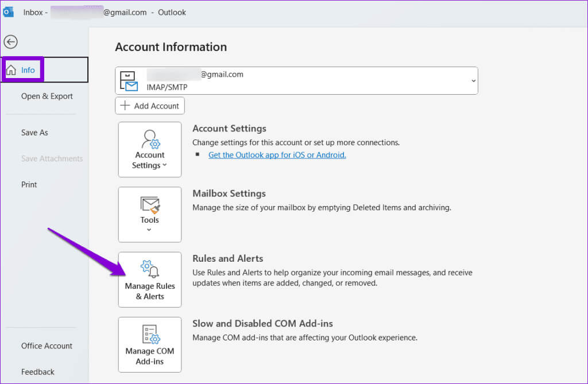The height and width of the screenshot is (384, 588).
Task: Expand the Account Settings dropdown arrow
Action: pos(165,166)
